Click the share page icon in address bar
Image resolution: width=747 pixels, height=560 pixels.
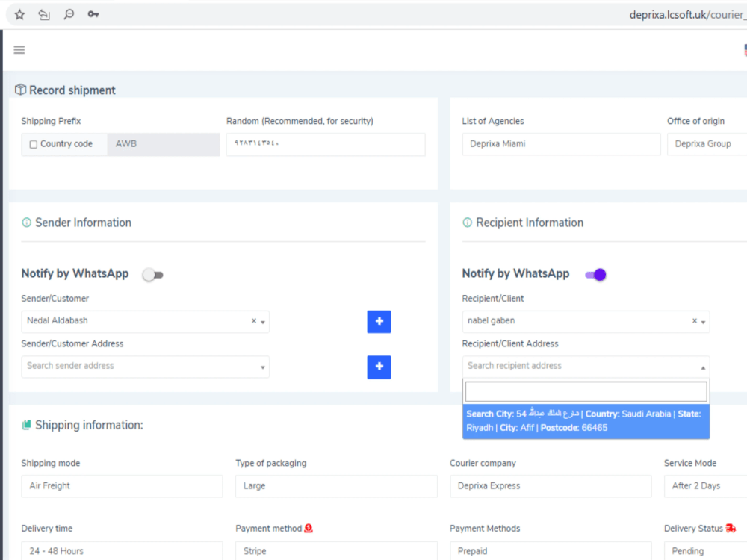tap(44, 15)
